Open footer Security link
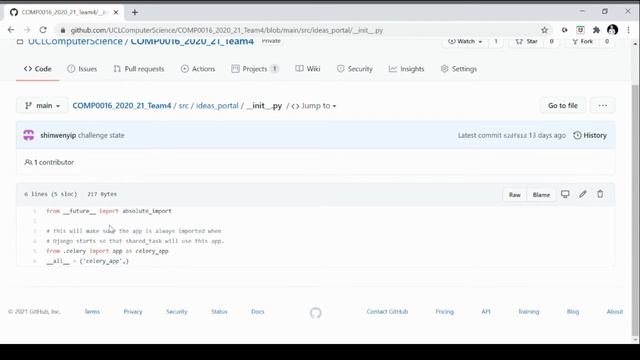This screenshot has width=640, height=360. [x=177, y=311]
